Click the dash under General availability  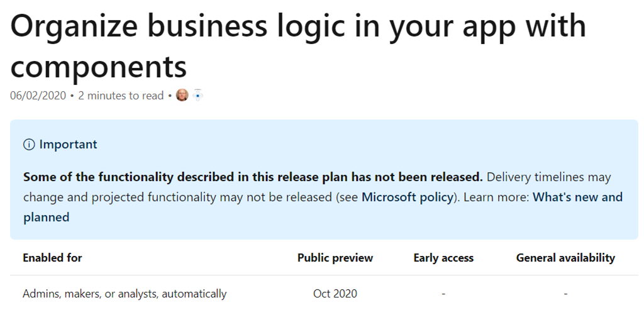[565, 294]
